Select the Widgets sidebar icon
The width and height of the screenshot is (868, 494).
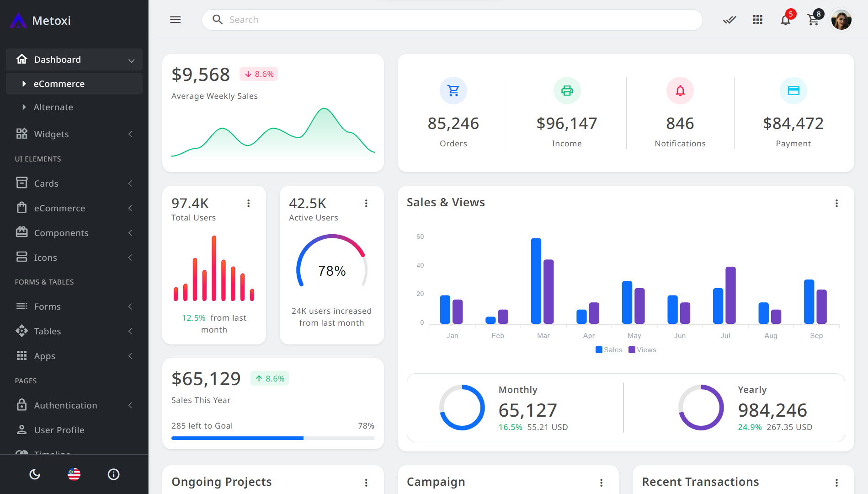click(x=21, y=134)
